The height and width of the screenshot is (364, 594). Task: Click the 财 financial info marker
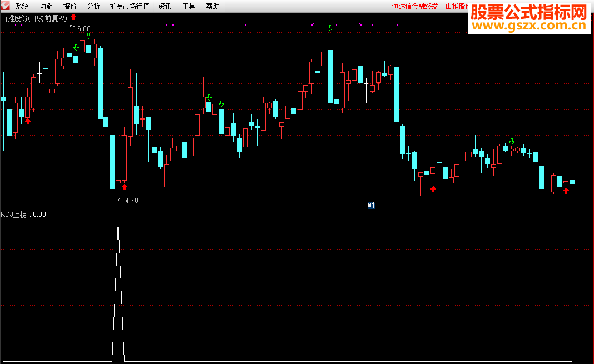click(372, 206)
